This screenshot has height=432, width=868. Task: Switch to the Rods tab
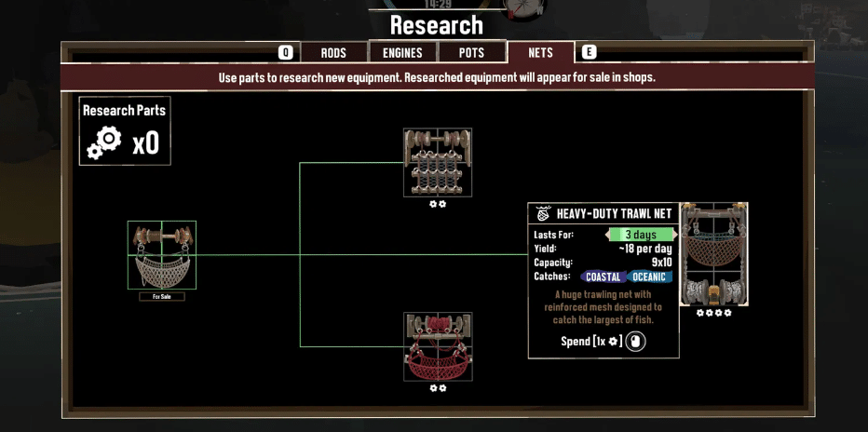click(x=333, y=53)
